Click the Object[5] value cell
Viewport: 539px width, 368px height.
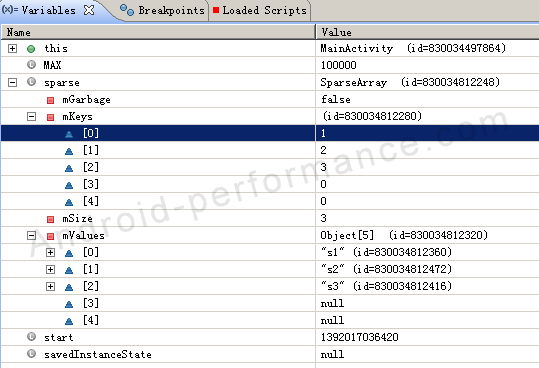coord(427,235)
